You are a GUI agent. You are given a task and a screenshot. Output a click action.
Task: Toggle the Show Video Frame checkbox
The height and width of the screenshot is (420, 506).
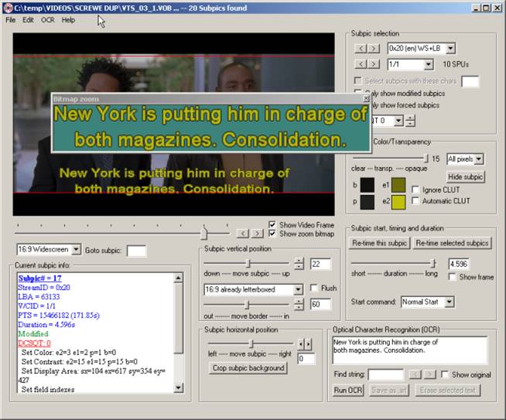coord(272,224)
